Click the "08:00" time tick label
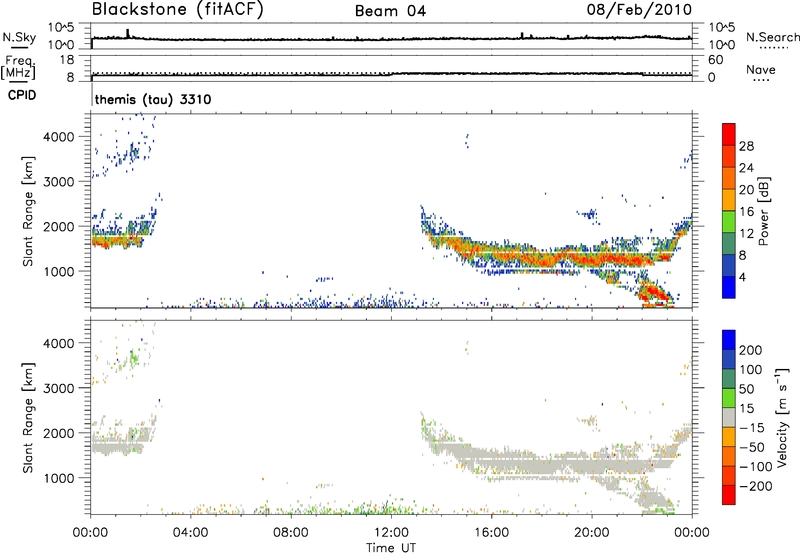The width and height of the screenshot is (800, 554). click(x=291, y=533)
